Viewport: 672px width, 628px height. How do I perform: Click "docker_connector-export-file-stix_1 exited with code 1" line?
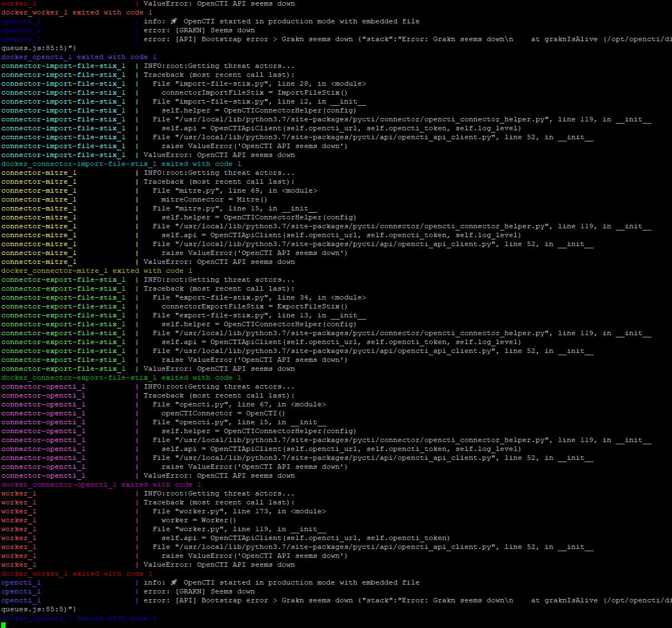pos(121,377)
